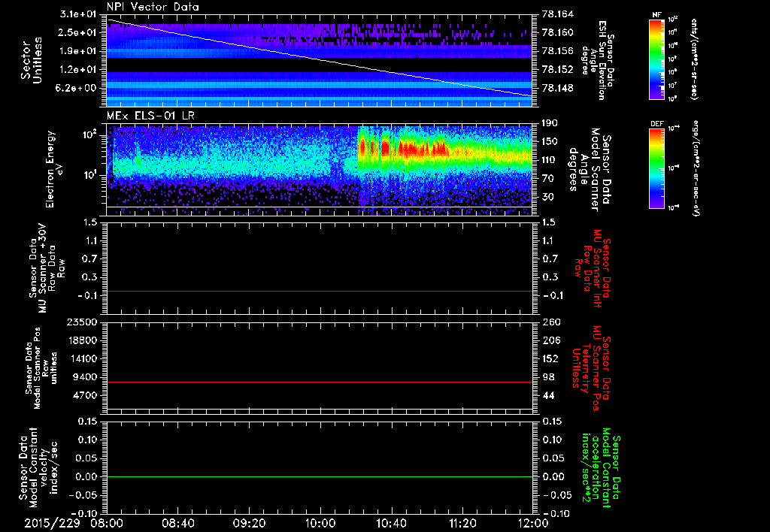Click the 206 telemetry tick label
This screenshot has width=770, height=532.
pyautogui.click(x=550, y=340)
